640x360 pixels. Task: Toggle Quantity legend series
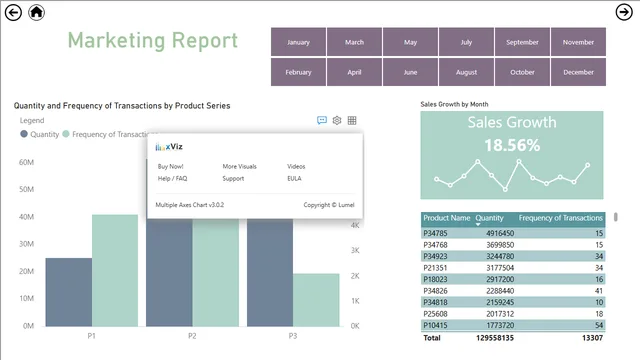tap(40, 134)
